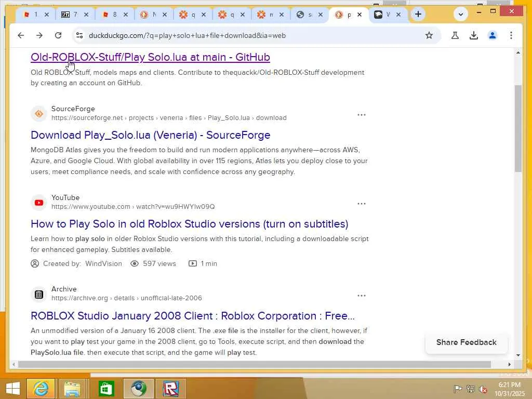Switch to the 7-Zip tab labeled 7
This screenshot has width=532, height=399.
(x=70, y=15)
